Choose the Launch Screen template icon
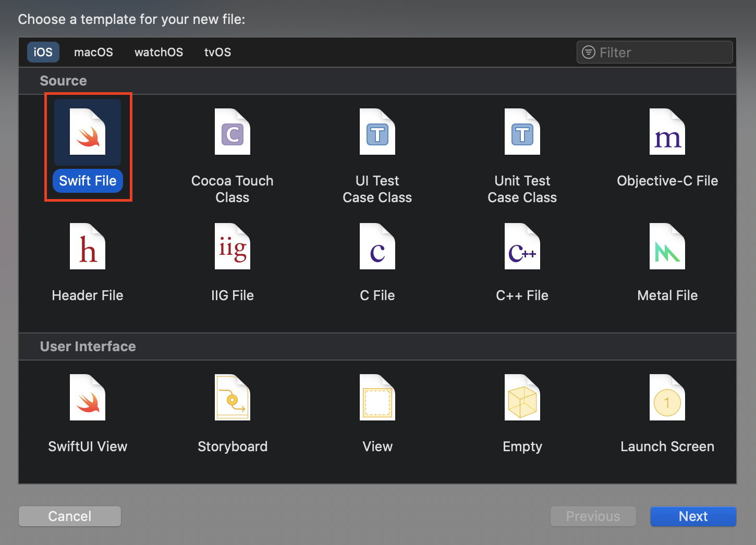756x545 pixels. (667, 398)
